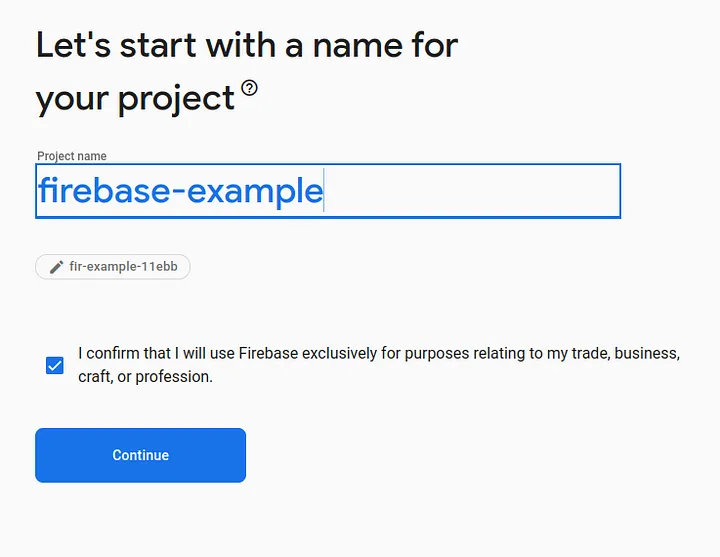
Task: Click the "your project" heading text
Action: coord(135,98)
